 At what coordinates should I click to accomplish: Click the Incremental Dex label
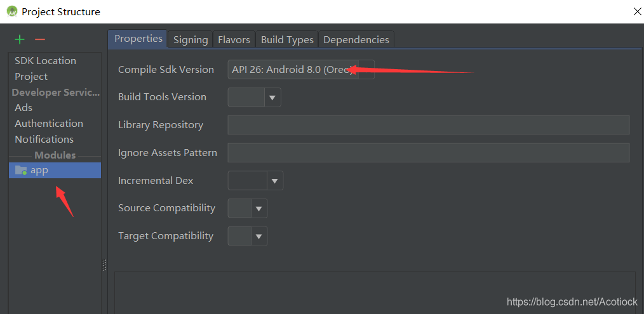click(x=156, y=181)
